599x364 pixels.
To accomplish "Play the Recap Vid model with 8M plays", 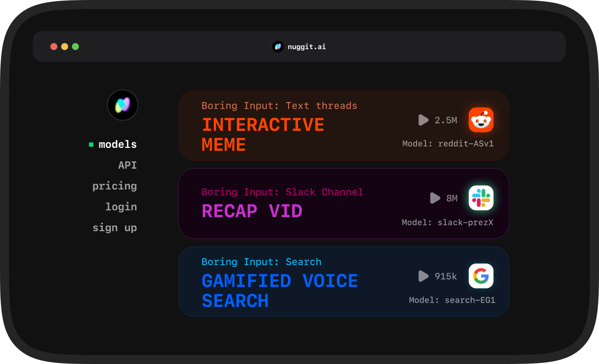I will 435,198.
